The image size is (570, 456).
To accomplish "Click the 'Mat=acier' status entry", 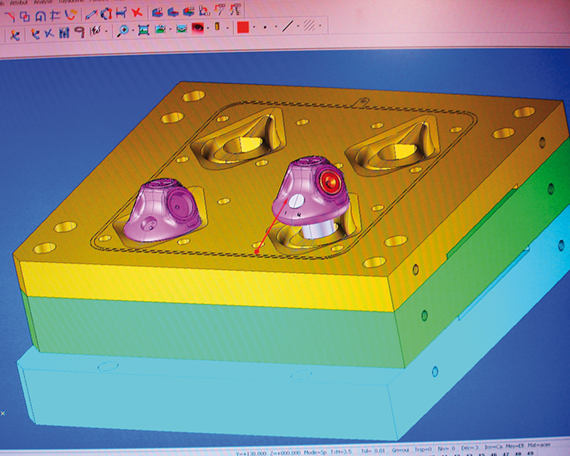I will click(x=539, y=445).
